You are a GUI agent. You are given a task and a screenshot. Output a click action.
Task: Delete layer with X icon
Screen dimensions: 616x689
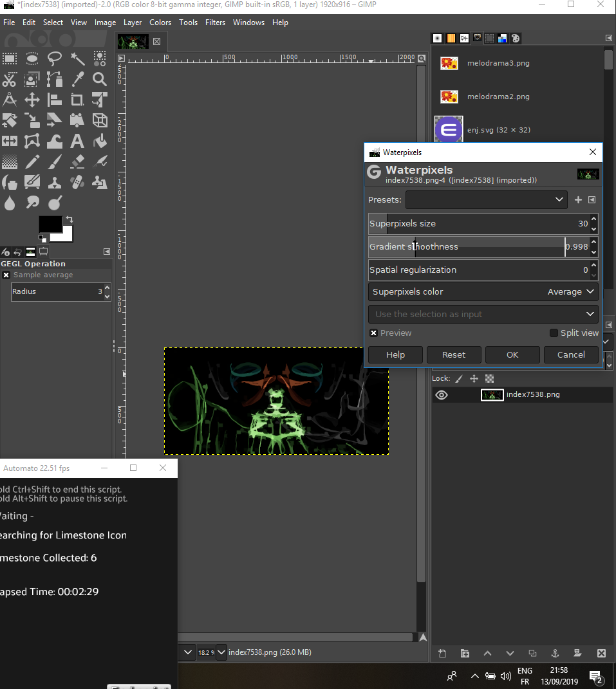(x=601, y=654)
